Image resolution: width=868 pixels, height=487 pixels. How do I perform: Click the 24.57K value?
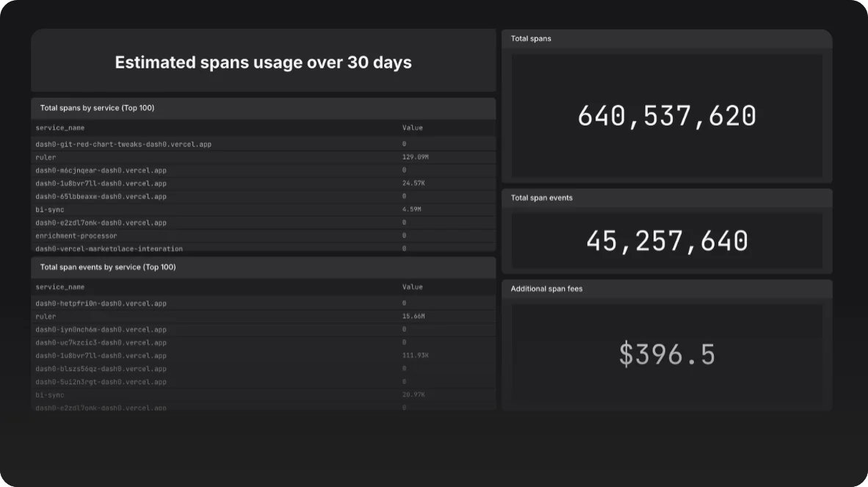[413, 183]
